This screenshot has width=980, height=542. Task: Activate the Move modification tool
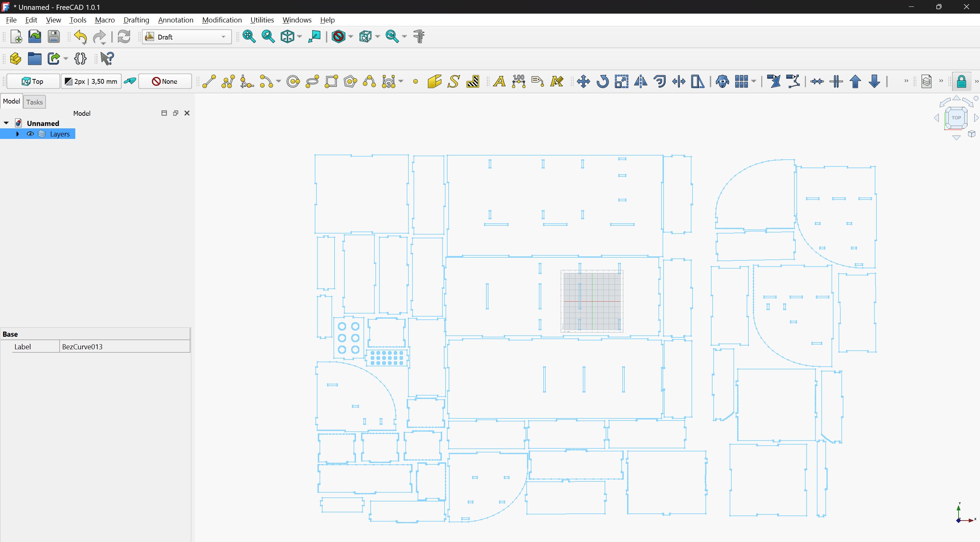coord(583,81)
